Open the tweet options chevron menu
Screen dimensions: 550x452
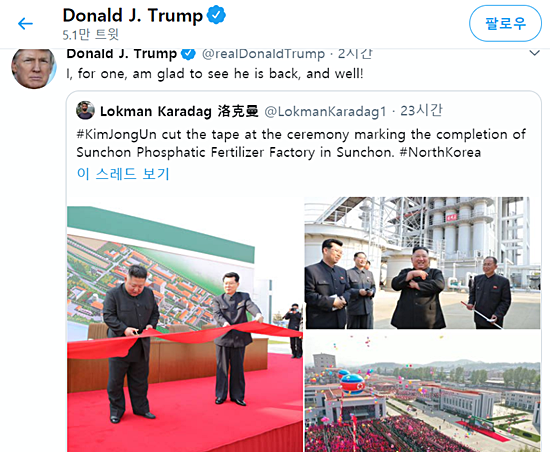click(534, 53)
